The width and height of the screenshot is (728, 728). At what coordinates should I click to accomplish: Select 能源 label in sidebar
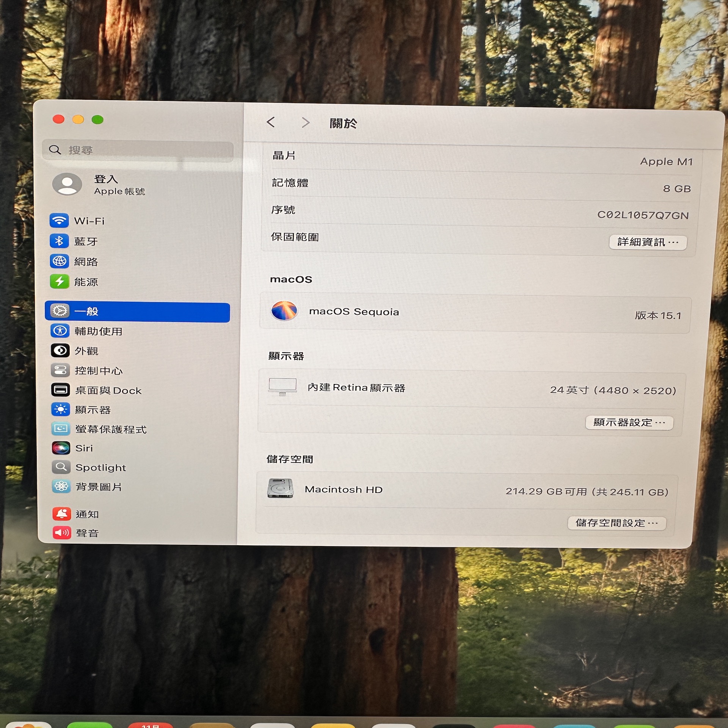coord(86,282)
